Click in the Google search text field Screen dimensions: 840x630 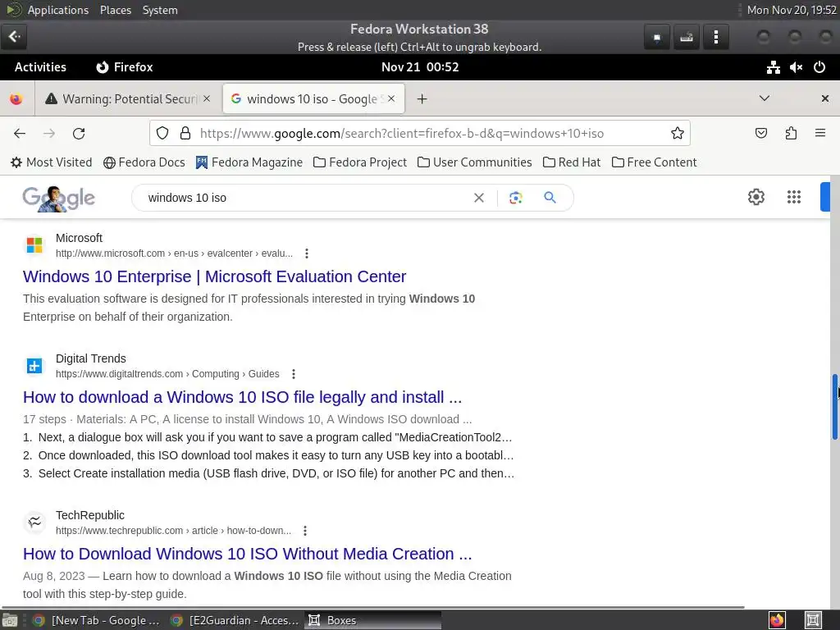[x=305, y=198]
